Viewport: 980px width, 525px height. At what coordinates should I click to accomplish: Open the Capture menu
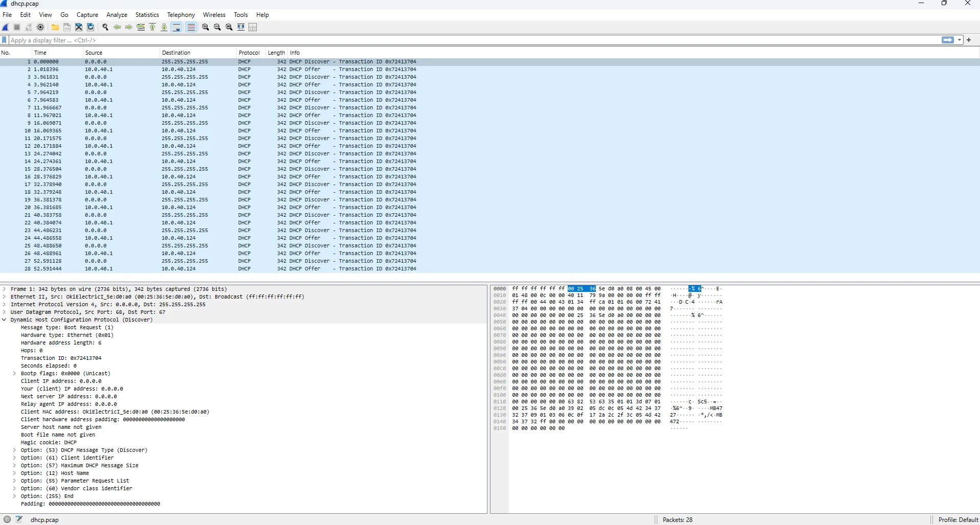[x=87, y=15]
